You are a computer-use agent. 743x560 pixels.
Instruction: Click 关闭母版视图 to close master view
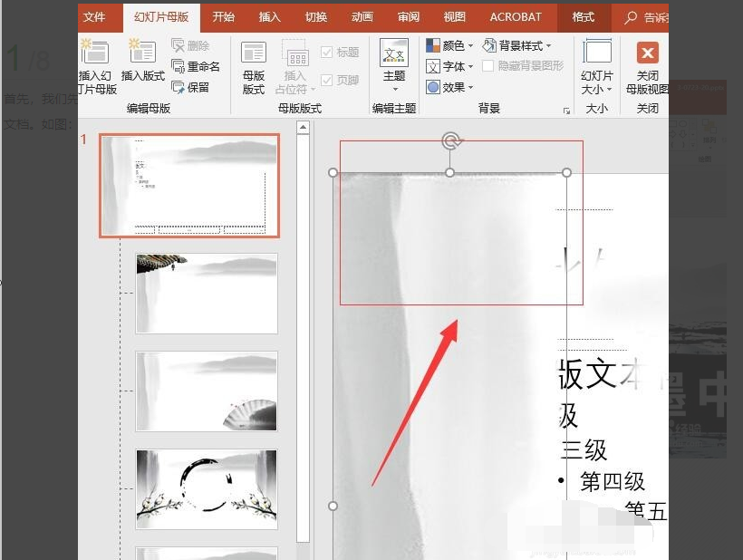(646, 65)
